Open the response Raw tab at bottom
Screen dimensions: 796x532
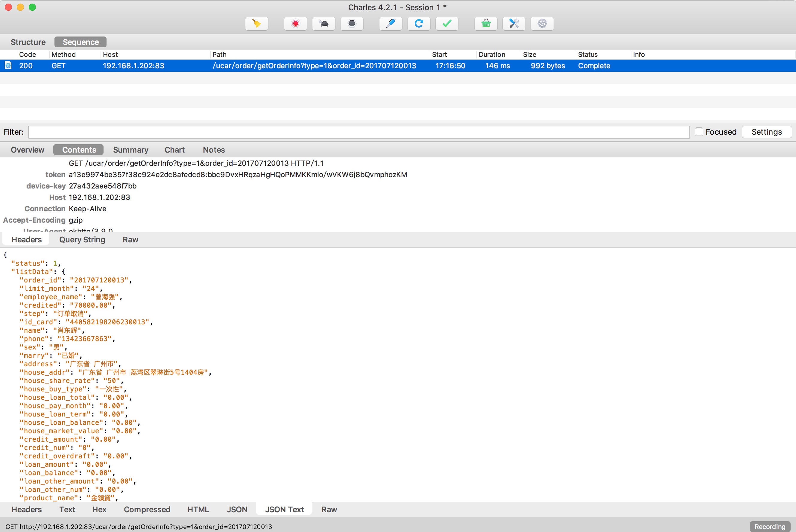coord(329,509)
